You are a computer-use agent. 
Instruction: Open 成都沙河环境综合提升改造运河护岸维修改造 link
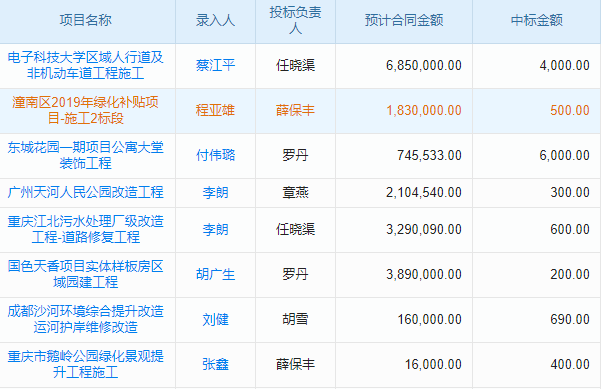pos(85,319)
